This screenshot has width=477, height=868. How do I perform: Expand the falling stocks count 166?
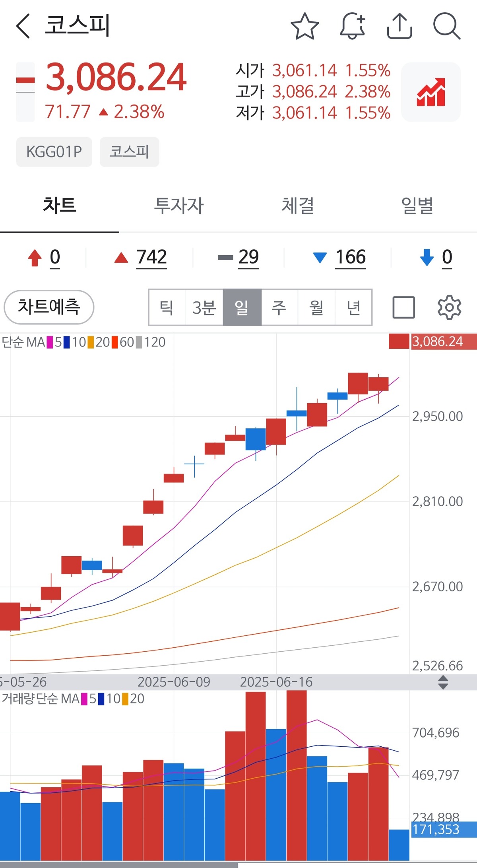(350, 257)
